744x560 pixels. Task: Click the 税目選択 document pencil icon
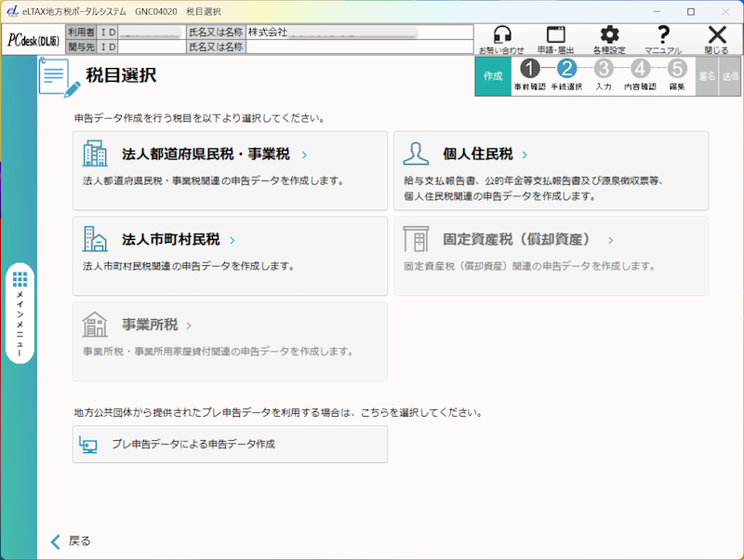(60, 77)
